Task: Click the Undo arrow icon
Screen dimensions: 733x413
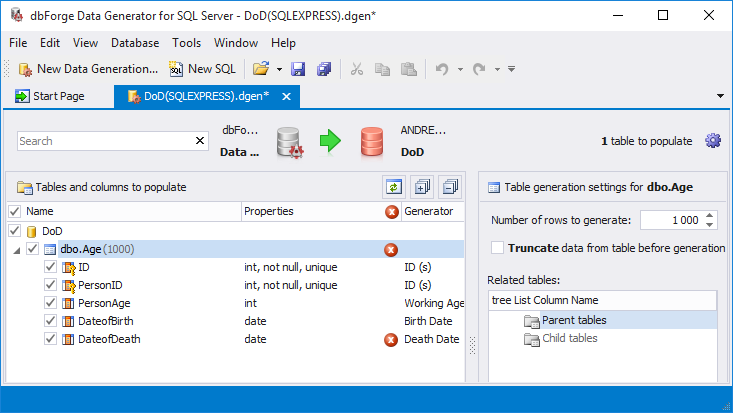Action: point(442,69)
